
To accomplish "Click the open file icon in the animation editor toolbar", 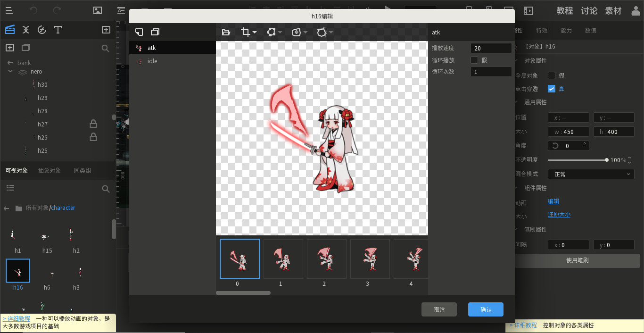I will click(226, 32).
